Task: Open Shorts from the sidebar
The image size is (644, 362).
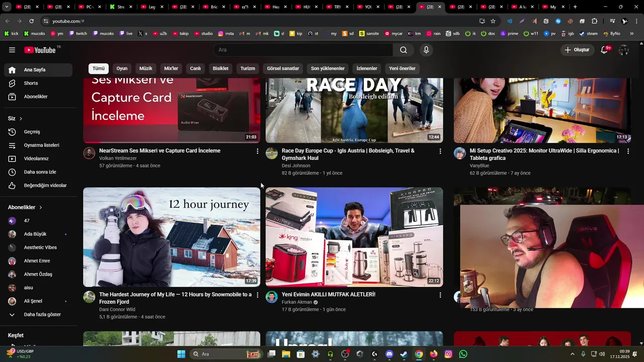Action: coord(38,83)
